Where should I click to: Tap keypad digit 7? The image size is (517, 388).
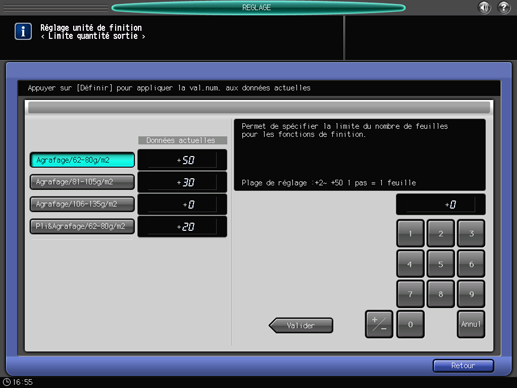pyautogui.click(x=410, y=294)
